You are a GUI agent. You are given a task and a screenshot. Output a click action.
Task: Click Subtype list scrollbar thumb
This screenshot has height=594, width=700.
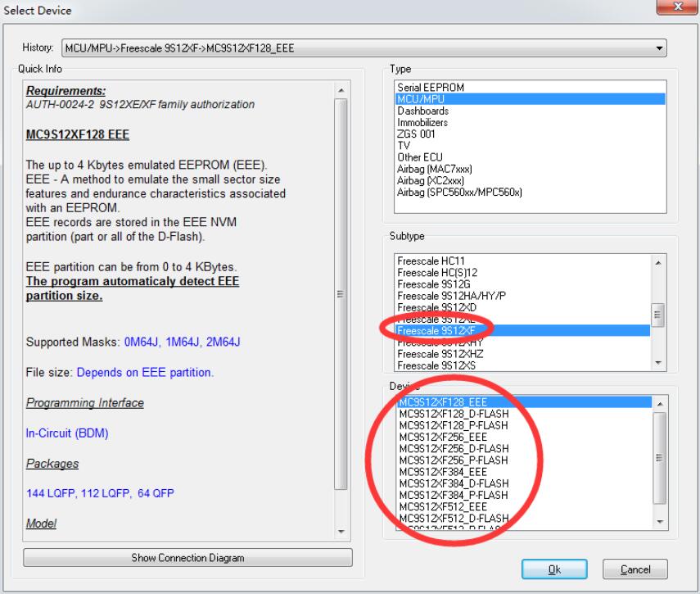[658, 315]
